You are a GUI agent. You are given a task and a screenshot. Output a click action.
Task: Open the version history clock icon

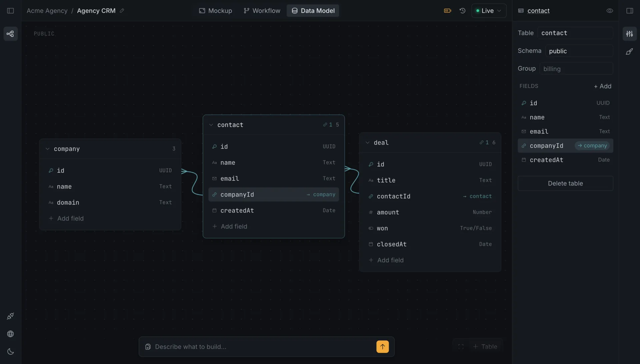(x=462, y=11)
